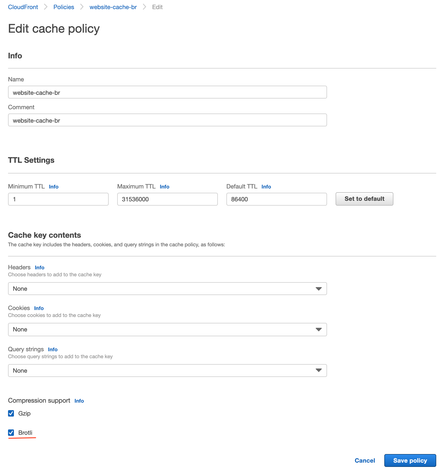Open the Policies breadcrumb link

point(64,7)
